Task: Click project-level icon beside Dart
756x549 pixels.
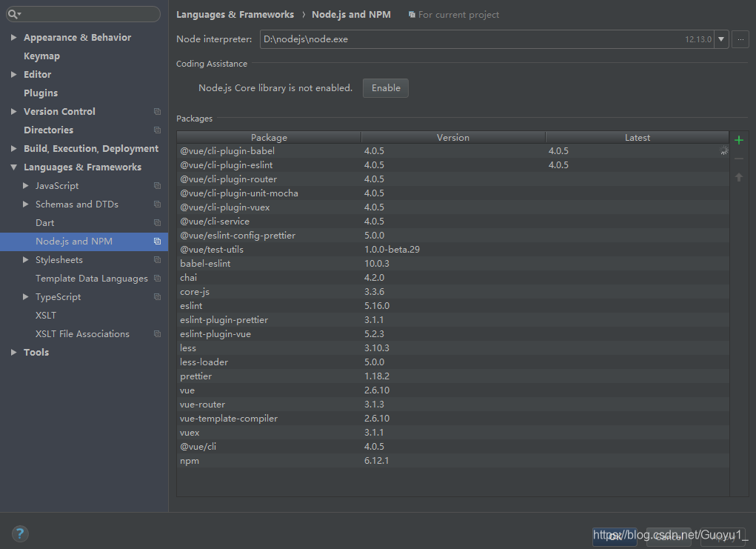Action: pos(157,223)
